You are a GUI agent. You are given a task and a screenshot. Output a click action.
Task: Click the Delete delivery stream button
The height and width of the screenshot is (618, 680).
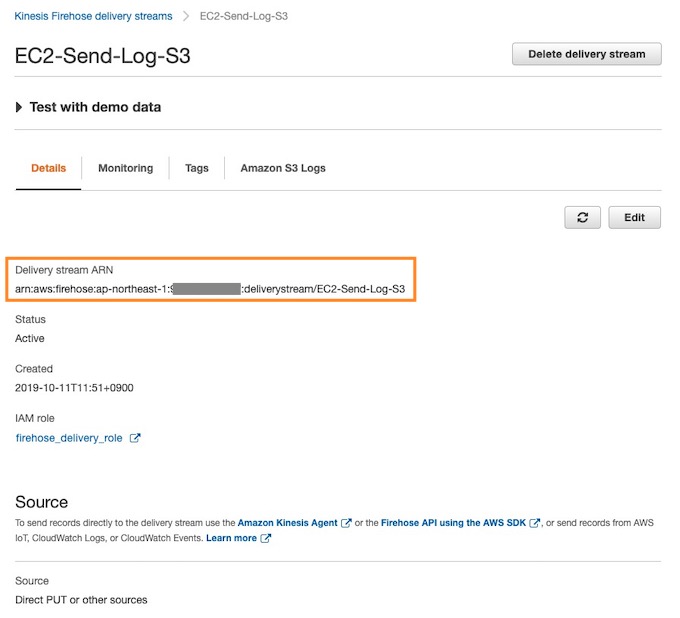(x=586, y=54)
